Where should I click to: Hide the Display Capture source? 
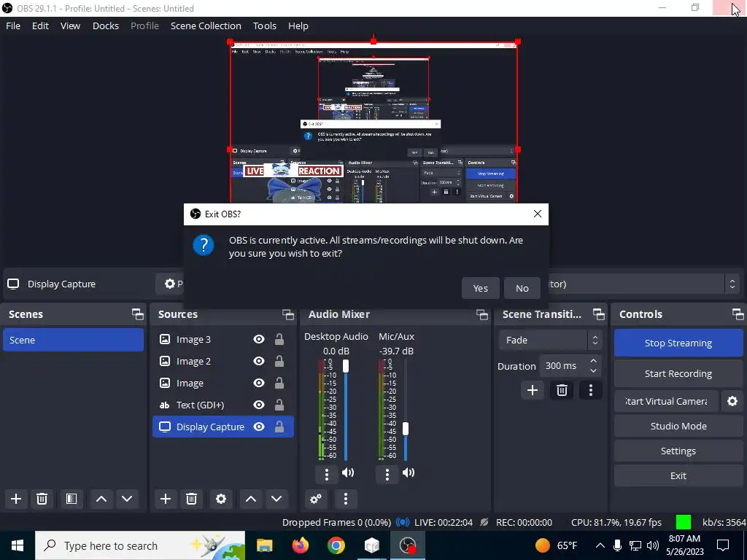pos(259,427)
